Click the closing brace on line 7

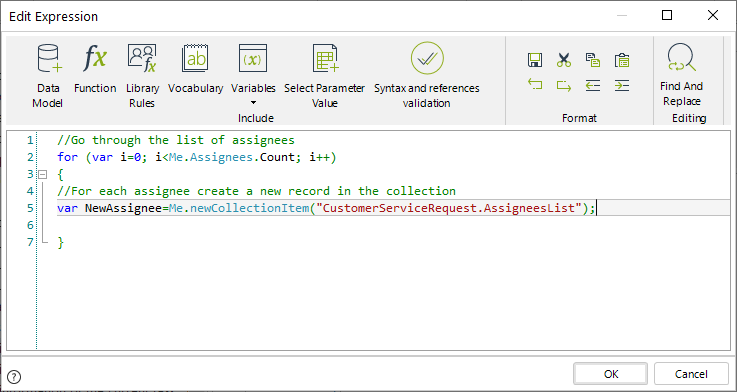[60, 243]
